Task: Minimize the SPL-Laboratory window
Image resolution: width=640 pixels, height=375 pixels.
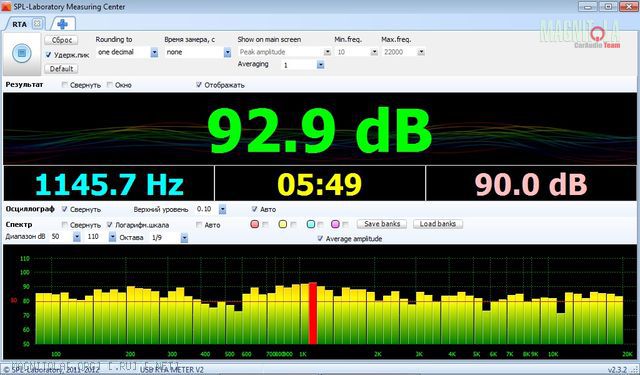Action: (x=588, y=7)
